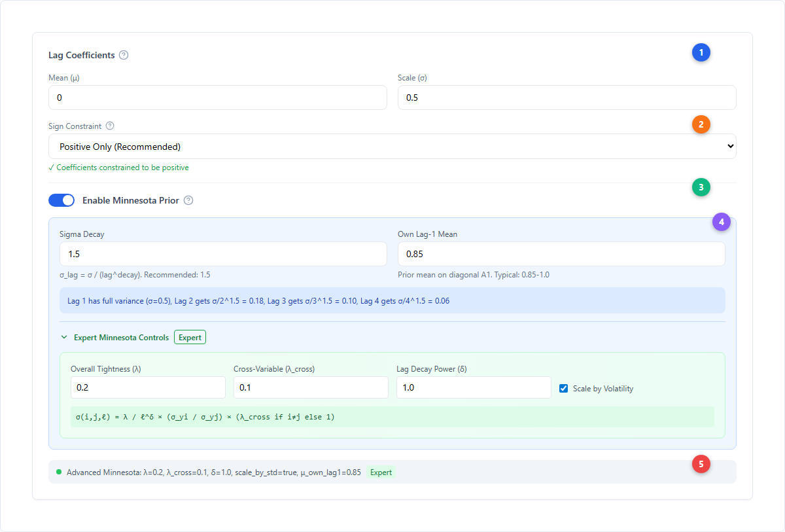This screenshot has width=785, height=532.
Task: Click the 'Lag 1 has full variance' info text
Action: 258,301
